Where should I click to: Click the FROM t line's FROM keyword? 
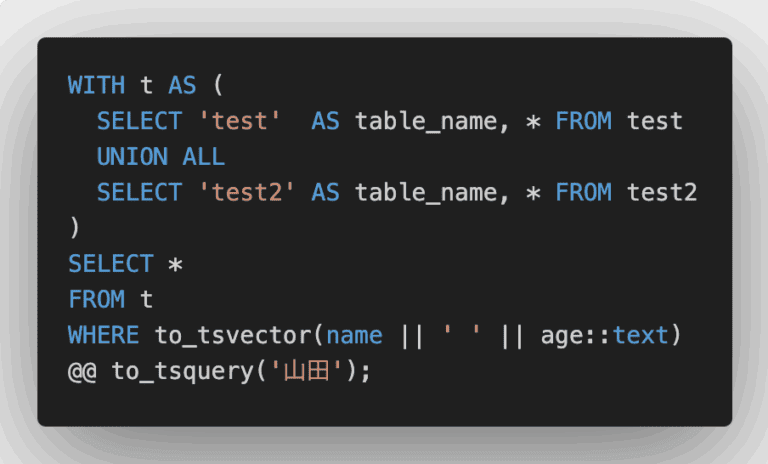click(x=96, y=299)
